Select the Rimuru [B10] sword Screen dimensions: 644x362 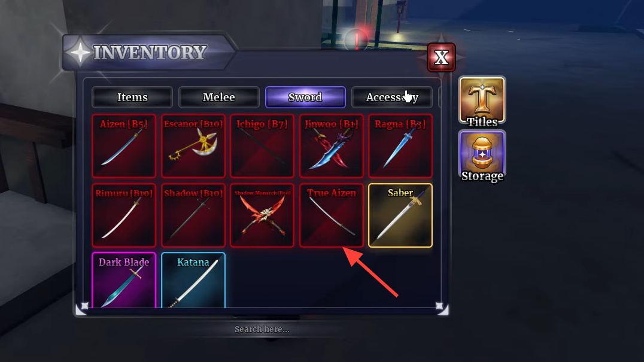[x=124, y=215]
